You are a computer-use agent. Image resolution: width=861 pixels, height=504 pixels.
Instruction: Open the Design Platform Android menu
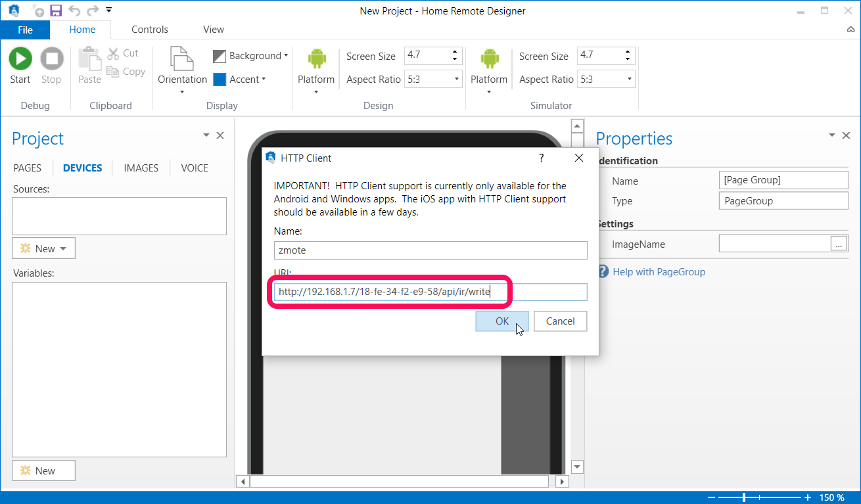(x=316, y=70)
